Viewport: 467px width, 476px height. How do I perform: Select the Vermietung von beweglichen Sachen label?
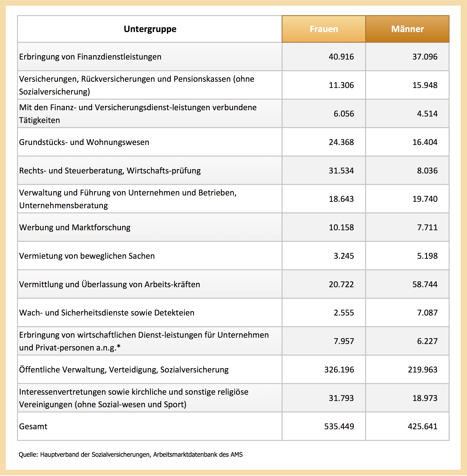87,256
